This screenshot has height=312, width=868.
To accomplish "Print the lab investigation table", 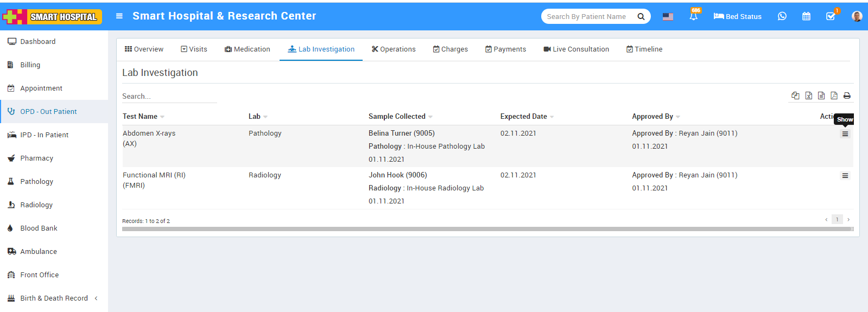I will (847, 95).
